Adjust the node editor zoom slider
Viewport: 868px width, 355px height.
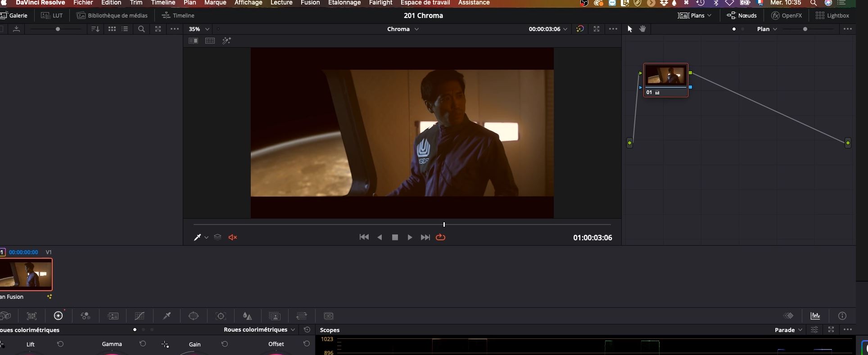(805, 29)
